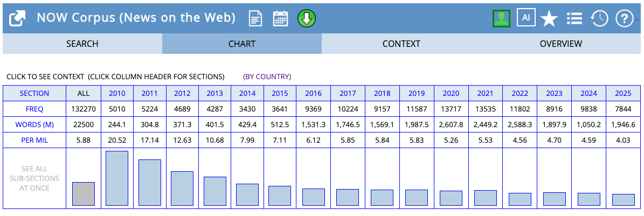The image size is (644, 216).
Task: Click the gray ALL bar in chart
Action: tap(84, 193)
